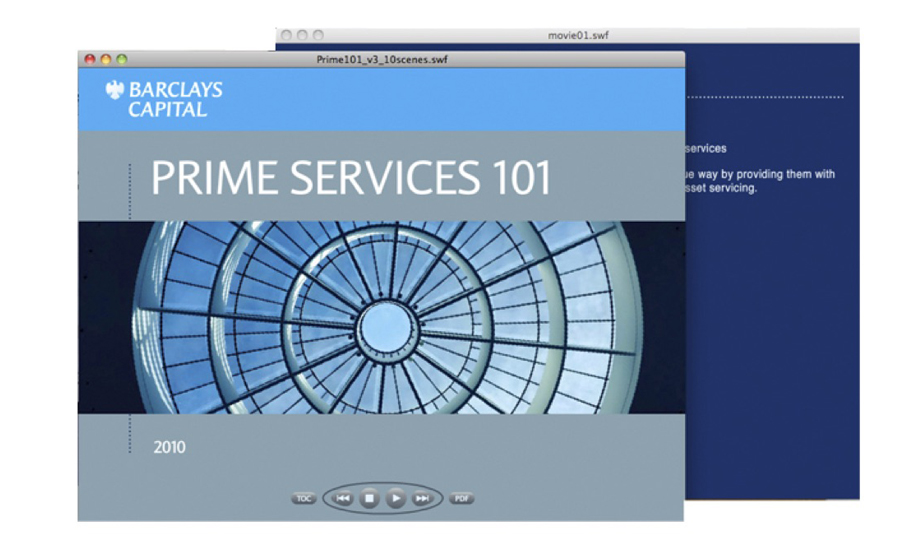Image resolution: width=900 pixels, height=557 pixels.
Task: Close the Prime101_v3_10scenes.swf window
Action: pyautogui.click(x=90, y=60)
